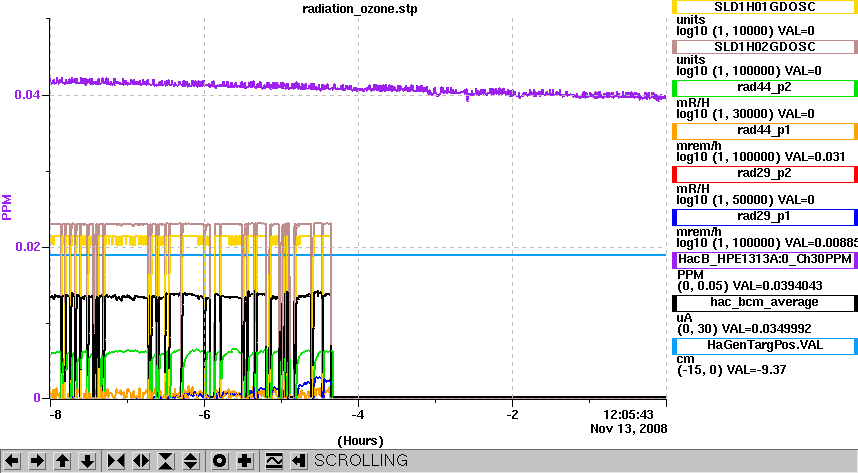Image resolution: width=858 pixels, height=473 pixels.
Task: Shift the plot up with up arrow
Action: click(62, 461)
